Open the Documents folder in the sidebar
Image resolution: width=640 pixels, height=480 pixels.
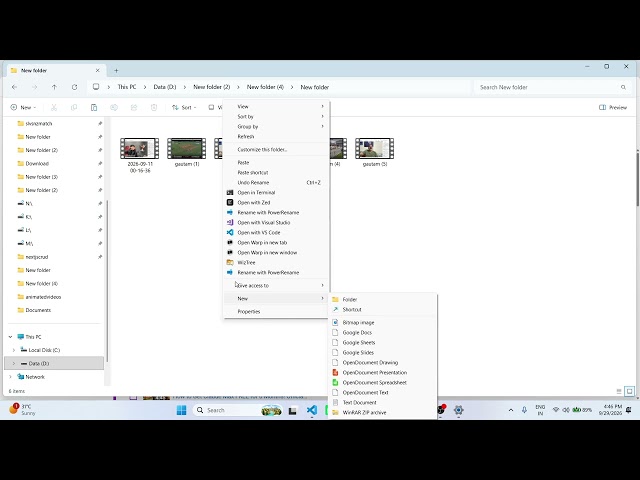pyautogui.click(x=38, y=310)
